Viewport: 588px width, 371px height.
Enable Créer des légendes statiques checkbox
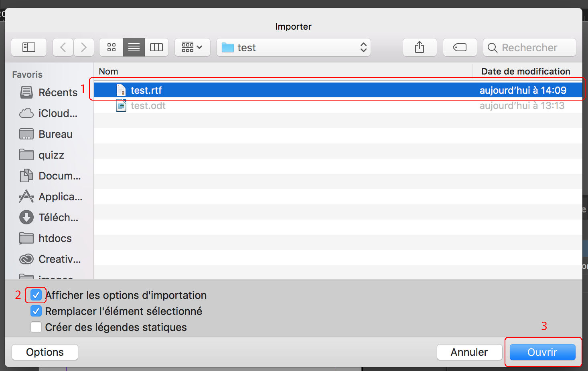(36, 327)
